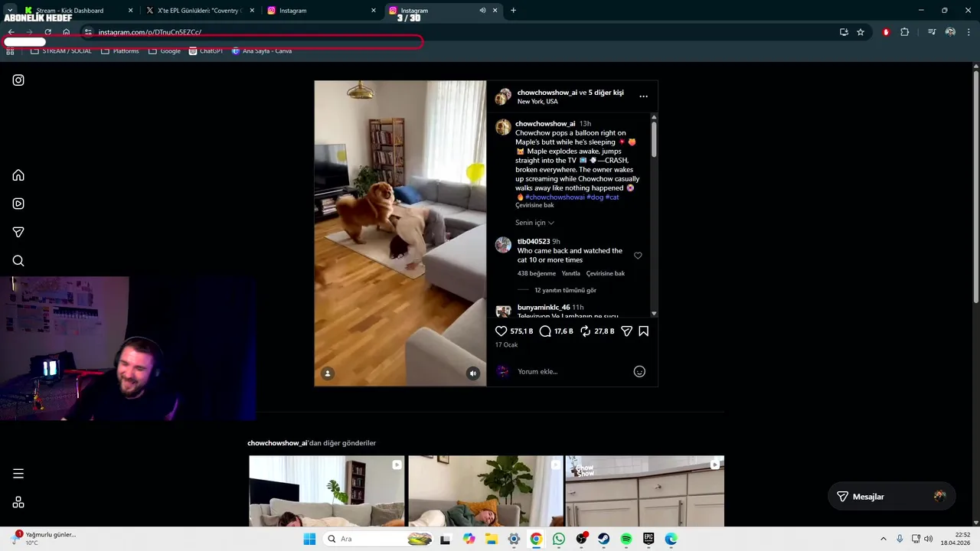Open ChatGPT bookmark
The image size is (980, 551).
point(205,51)
